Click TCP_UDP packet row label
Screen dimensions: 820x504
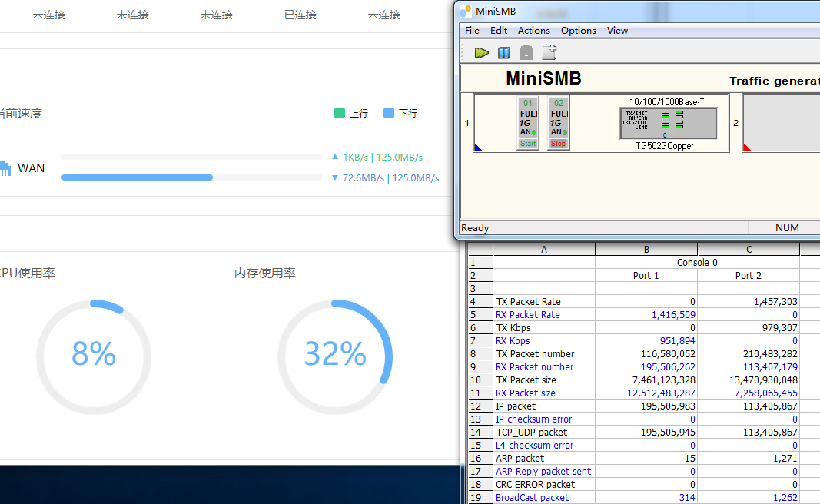tap(531, 433)
